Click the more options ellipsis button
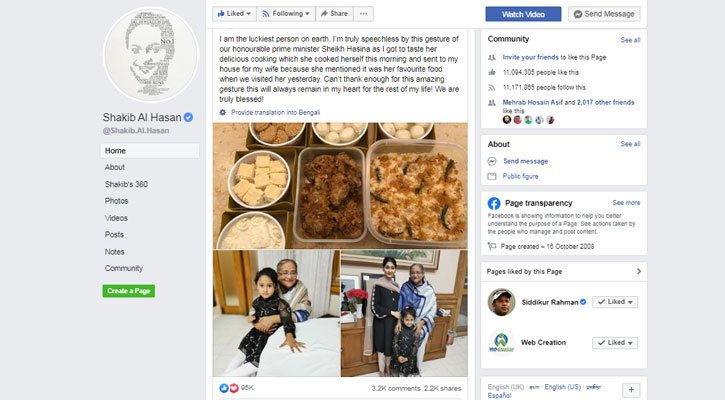 364,14
